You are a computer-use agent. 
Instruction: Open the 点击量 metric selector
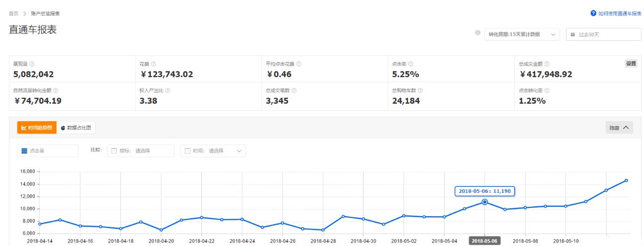48,151
